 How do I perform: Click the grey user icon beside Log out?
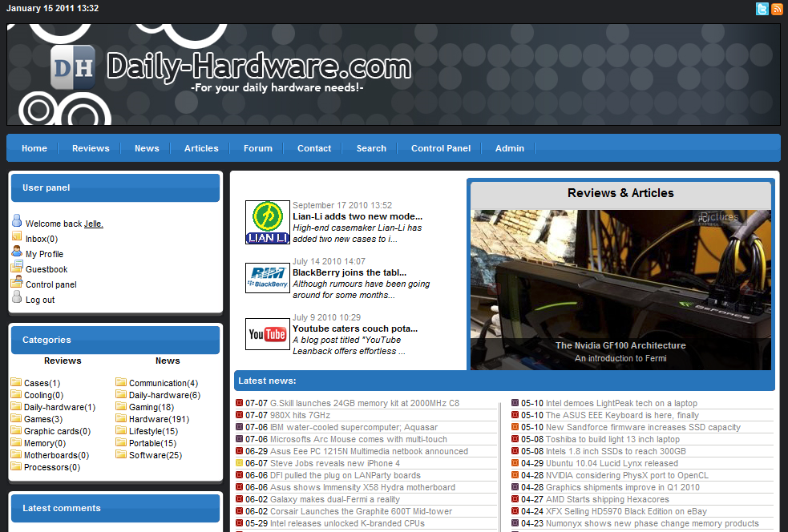point(17,297)
